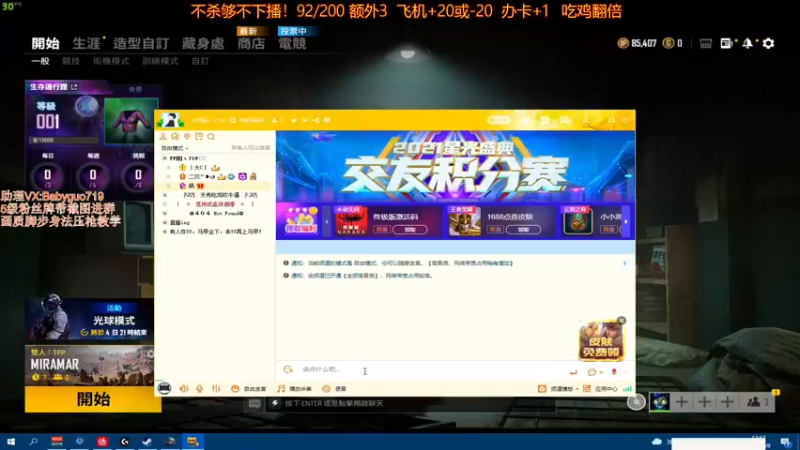Open the 生存通行證 survivor pass panel
This screenshot has width=800, height=450.
coord(54,87)
